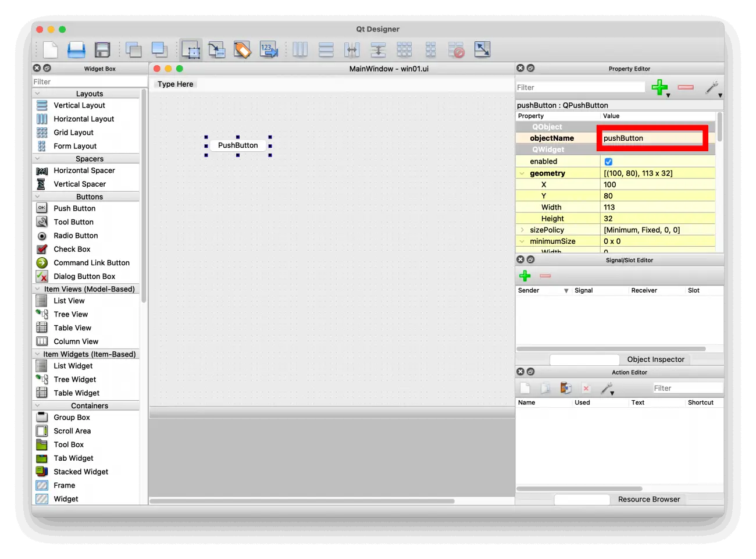Screen dimensions: 756x559
Task: Click the Open form toolbar icon
Action: [76, 49]
